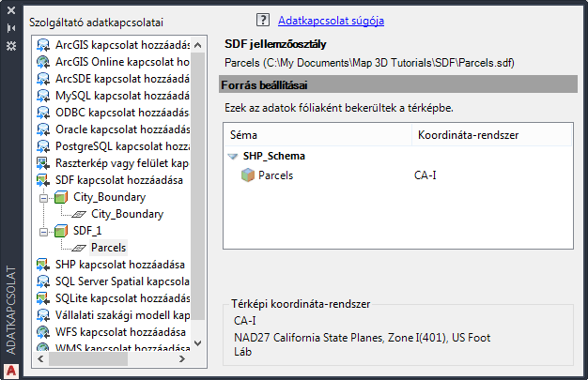Toggle auto-hide on the palette bar

pyautogui.click(x=10, y=27)
